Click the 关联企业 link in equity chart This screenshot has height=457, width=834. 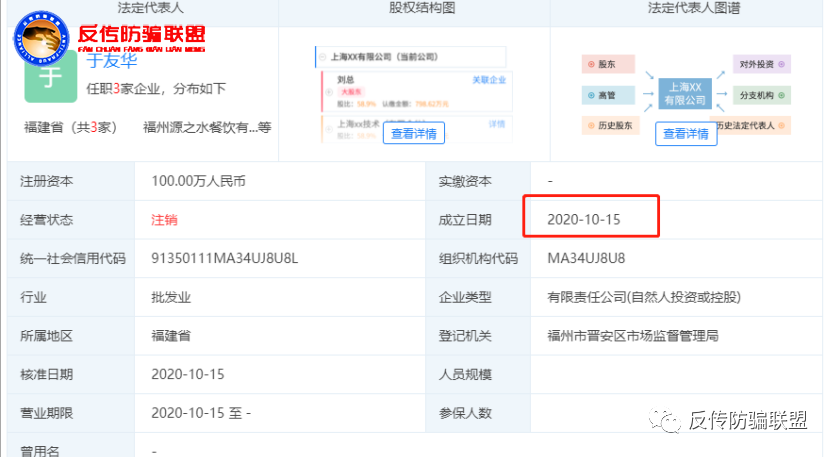click(x=489, y=80)
